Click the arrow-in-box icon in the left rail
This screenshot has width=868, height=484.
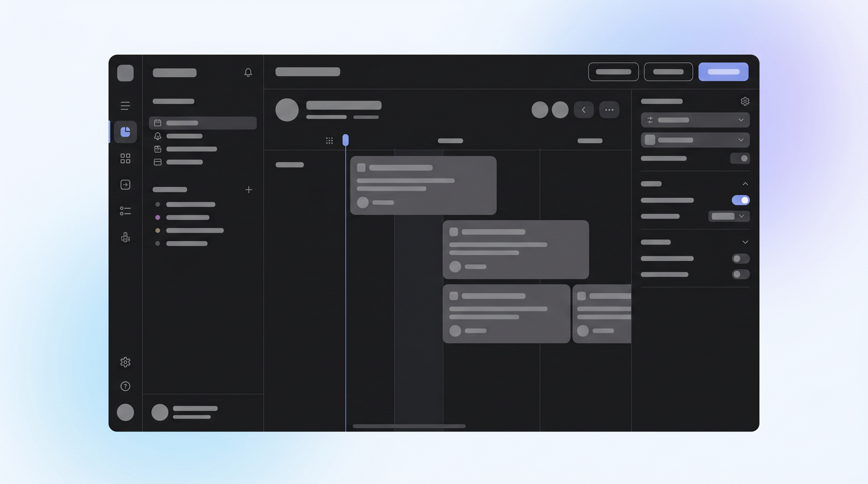pyautogui.click(x=125, y=185)
